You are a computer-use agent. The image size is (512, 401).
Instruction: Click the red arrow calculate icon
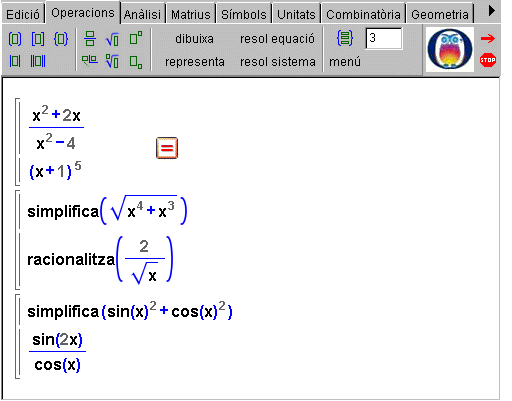click(x=488, y=39)
